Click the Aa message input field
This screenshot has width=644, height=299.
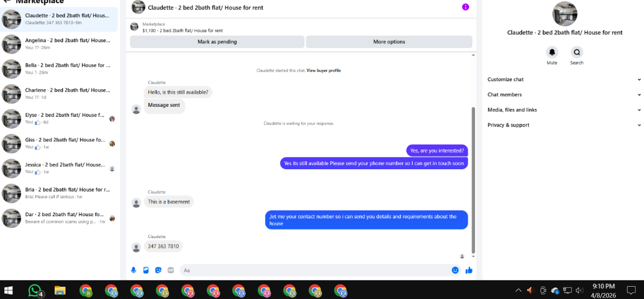tap(315, 270)
